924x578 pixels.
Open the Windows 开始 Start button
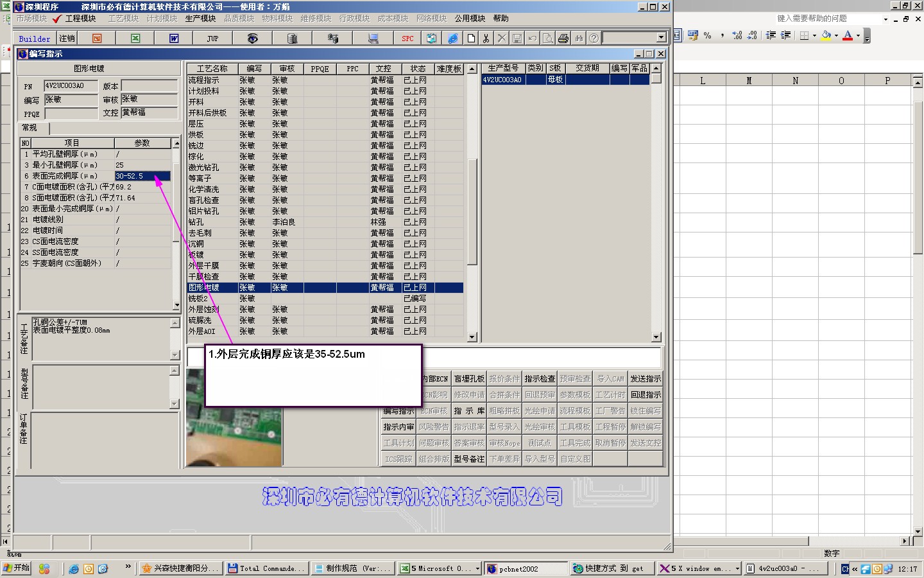pos(16,568)
